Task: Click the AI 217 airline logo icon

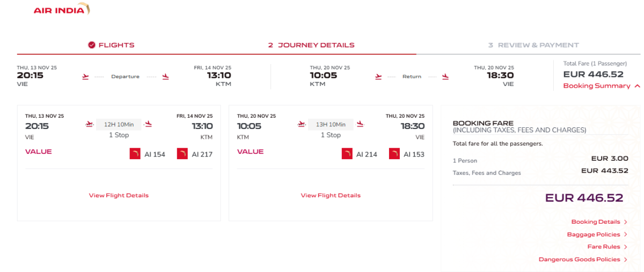Action: click(182, 154)
